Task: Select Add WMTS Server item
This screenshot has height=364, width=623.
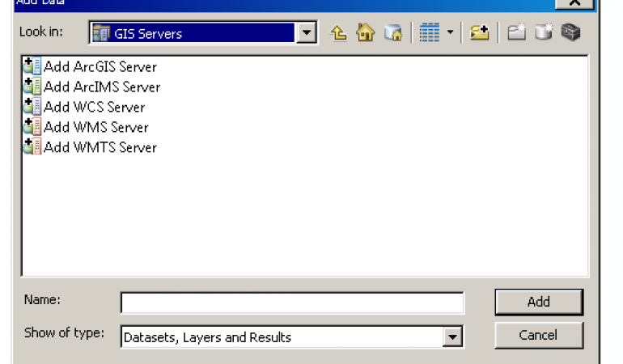Action: point(90,147)
